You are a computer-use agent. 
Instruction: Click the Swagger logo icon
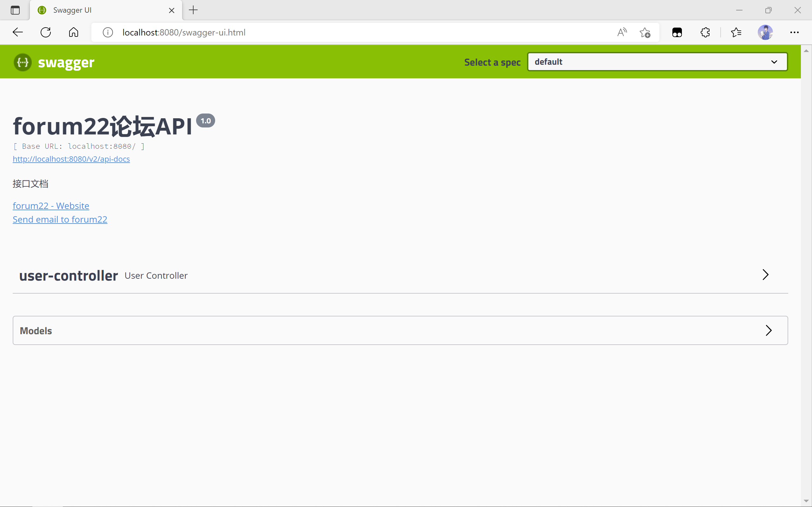tap(23, 62)
